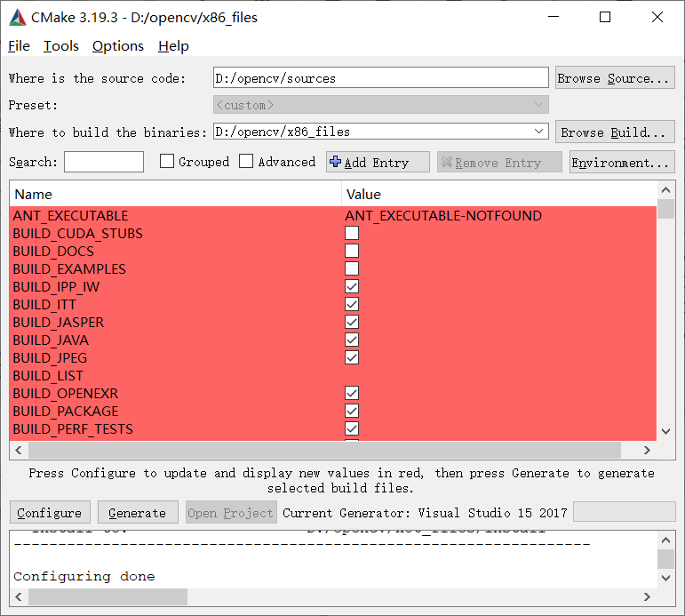Click the output log scroll-right arrow
The image size is (685, 616).
[x=648, y=596]
